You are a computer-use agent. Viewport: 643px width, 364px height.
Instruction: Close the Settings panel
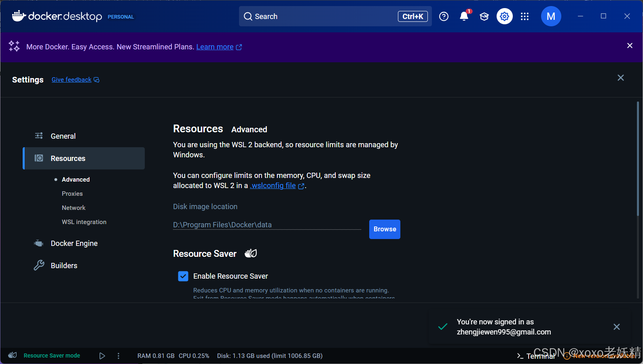point(621,78)
